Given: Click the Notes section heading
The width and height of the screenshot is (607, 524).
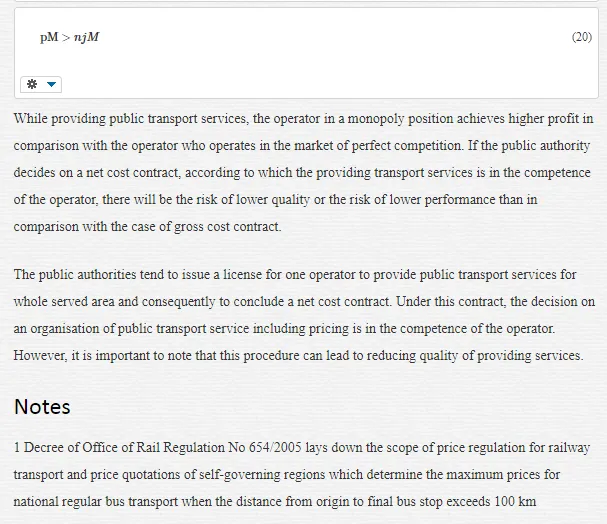Looking at the screenshot, I should pyautogui.click(x=42, y=407).
